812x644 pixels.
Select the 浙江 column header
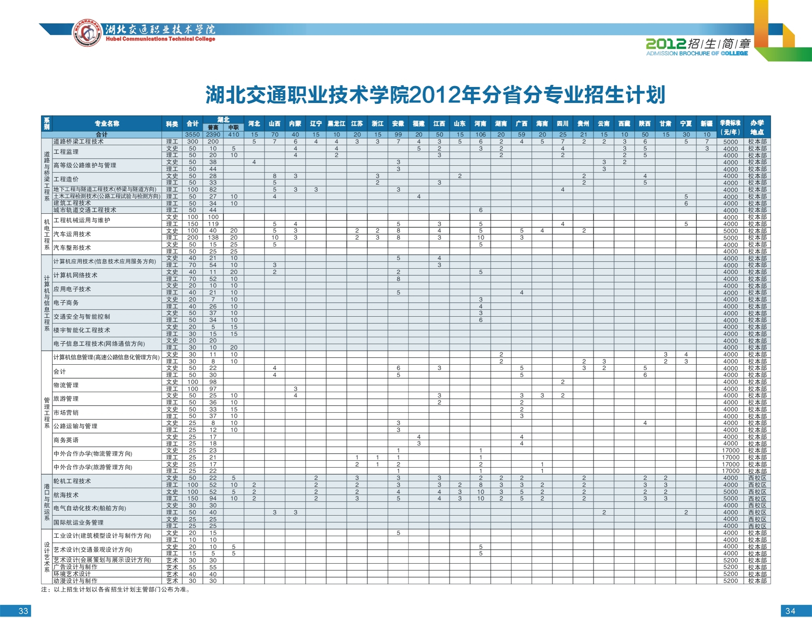378,123
